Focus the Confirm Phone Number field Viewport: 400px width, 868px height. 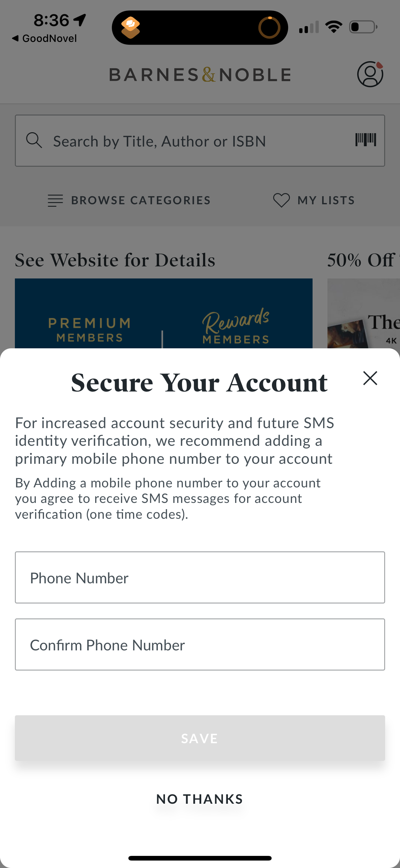coord(200,644)
